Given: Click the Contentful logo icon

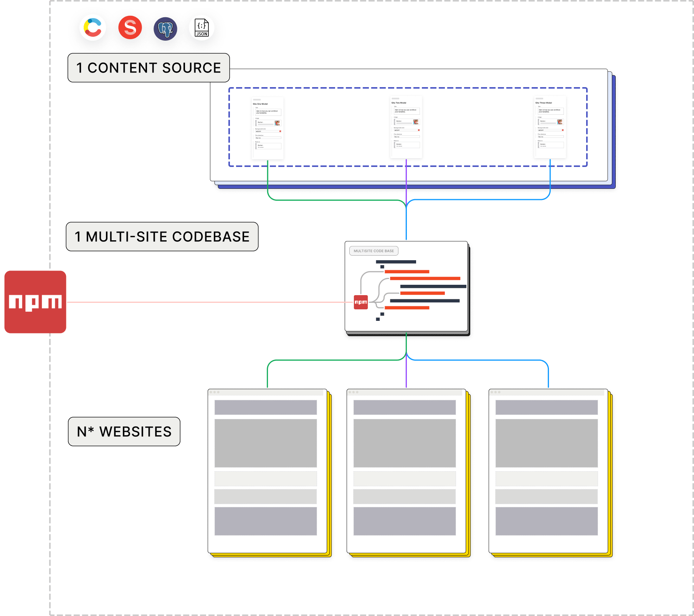Looking at the screenshot, I should (x=93, y=28).
